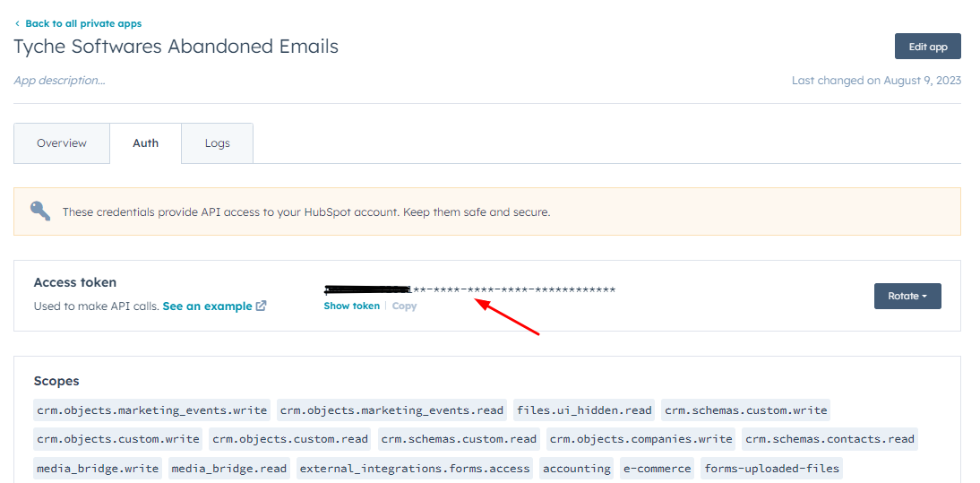Image resolution: width=980 pixels, height=483 pixels.
Task: Open the Rotate dropdown button
Action: coord(907,297)
